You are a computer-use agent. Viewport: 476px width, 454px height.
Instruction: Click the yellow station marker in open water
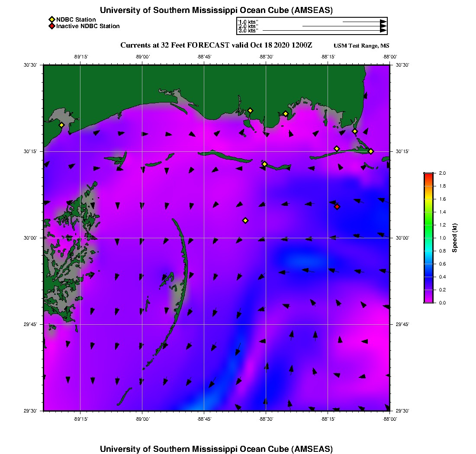tap(245, 221)
